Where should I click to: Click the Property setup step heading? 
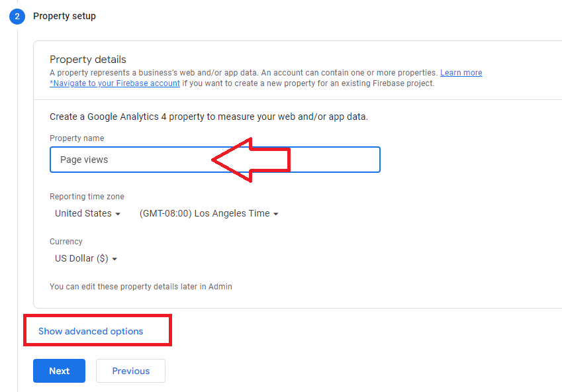point(64,16)
